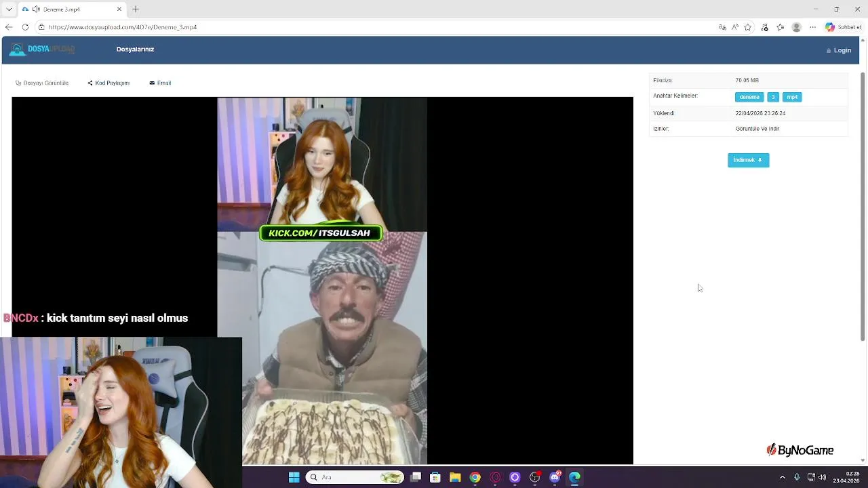
Task: Add page to favorites star
Action: coord(748,27)
